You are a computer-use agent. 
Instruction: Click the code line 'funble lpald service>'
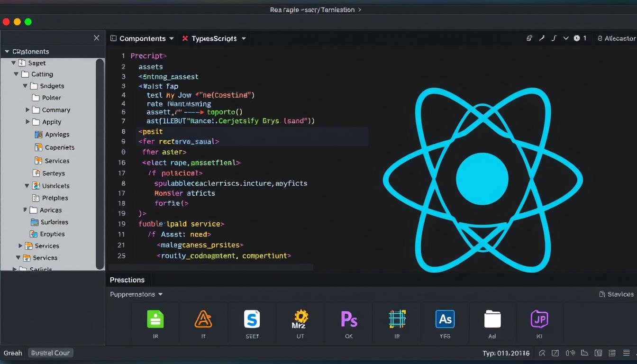(182, 224)
